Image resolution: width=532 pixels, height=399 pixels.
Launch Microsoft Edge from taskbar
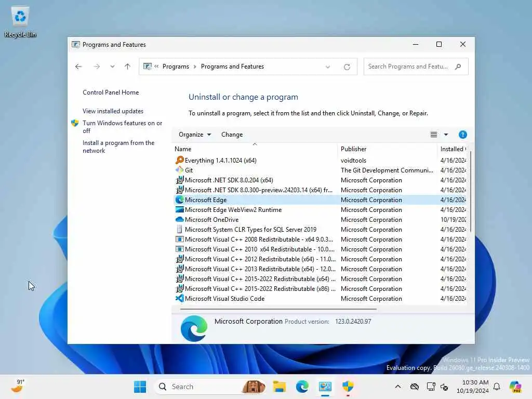(302, 387)
